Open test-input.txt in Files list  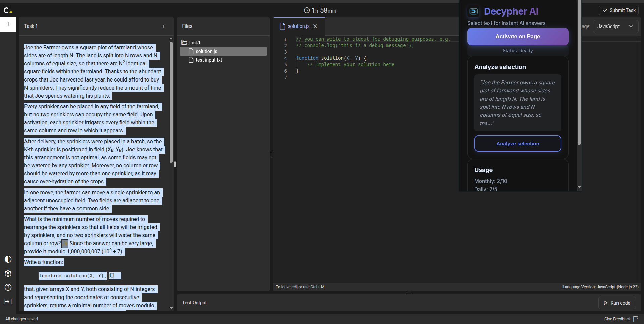223,60
